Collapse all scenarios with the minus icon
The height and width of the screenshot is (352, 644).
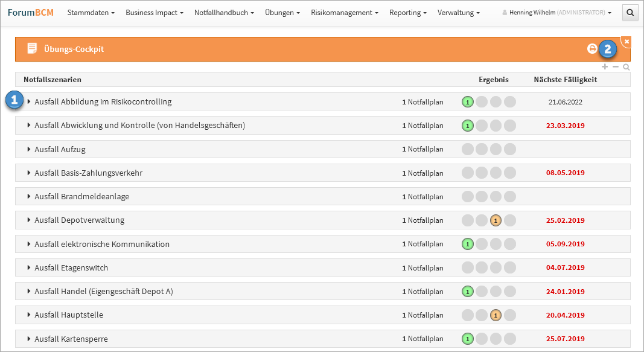615,66
